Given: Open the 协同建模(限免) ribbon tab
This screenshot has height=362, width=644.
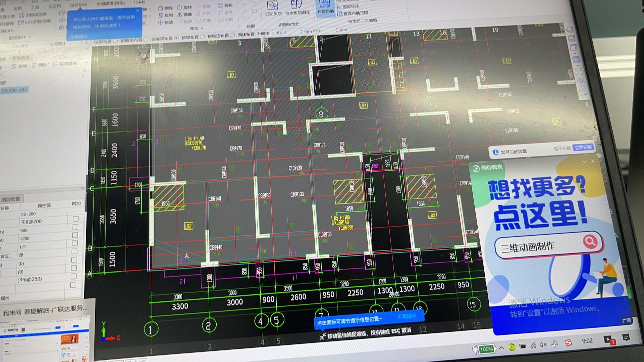Looking at the screenshot, I should pyautogui.click(x=110, y=4).
